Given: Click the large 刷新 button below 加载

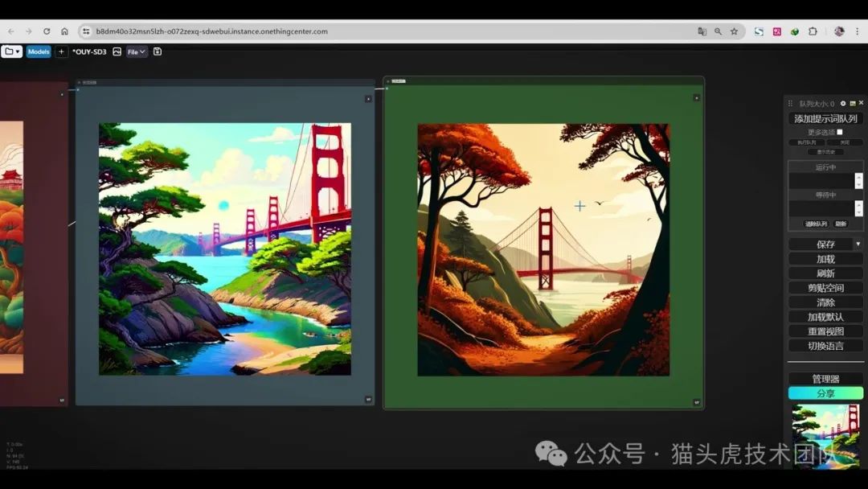Looking at the screenshot, I should 825,273.
